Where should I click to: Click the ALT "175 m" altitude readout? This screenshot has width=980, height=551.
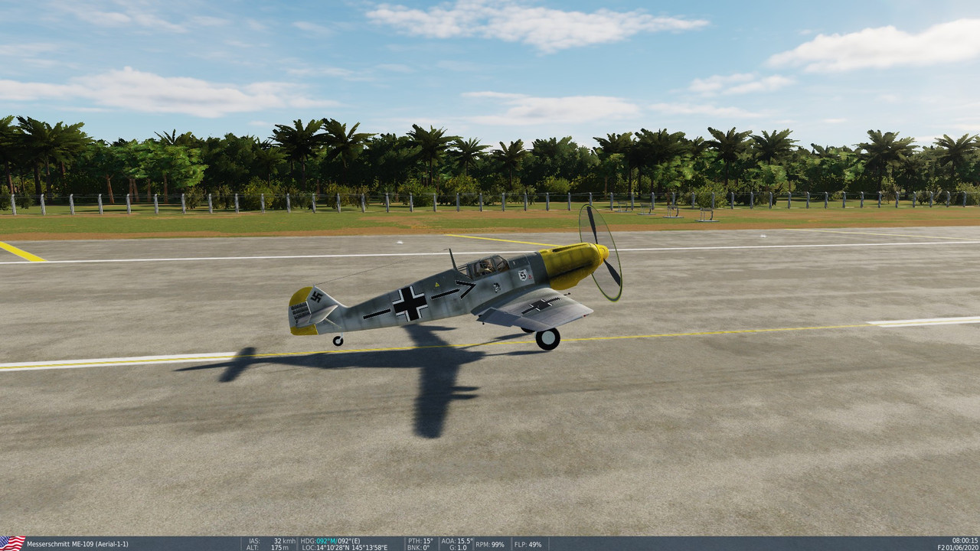[279, 547]
